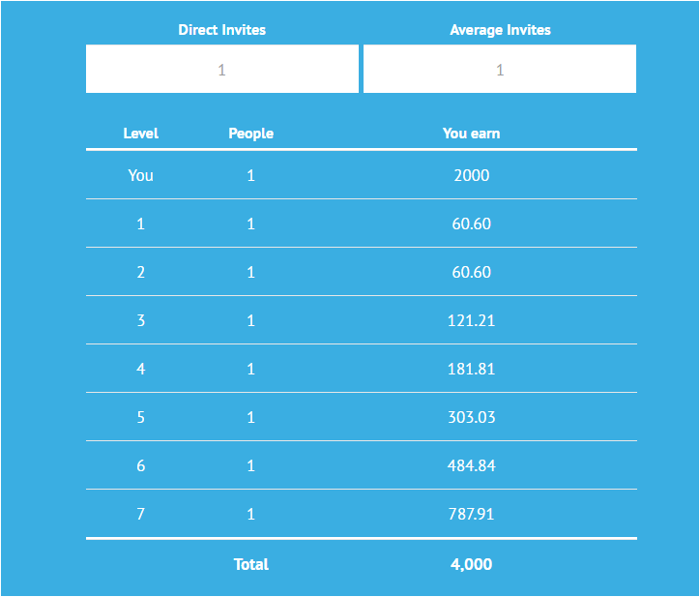Click the 181.81 earnings value

(471, 369)
